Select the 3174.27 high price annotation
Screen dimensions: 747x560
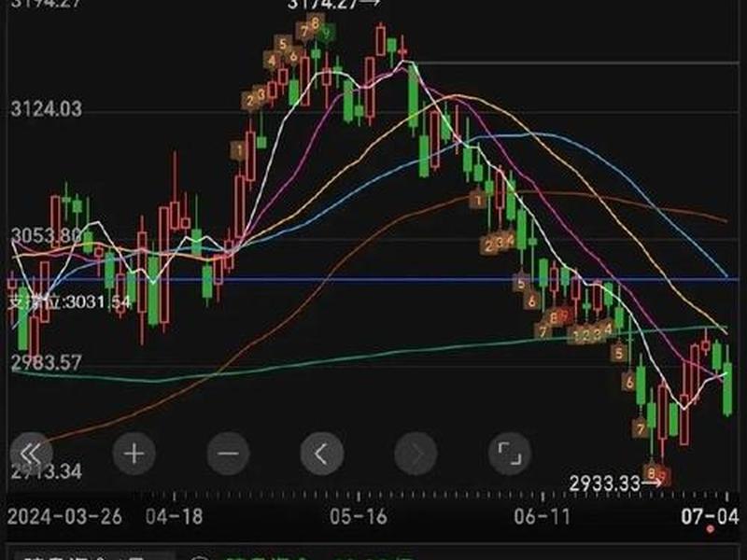pyautogui.click(x=333, y=5)
